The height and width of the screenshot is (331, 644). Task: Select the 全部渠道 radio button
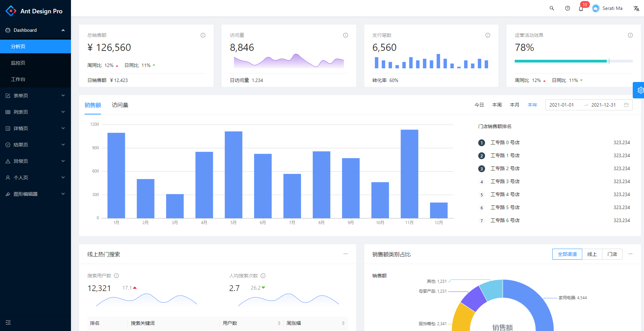pyautogui.click(x=567, y=254)
